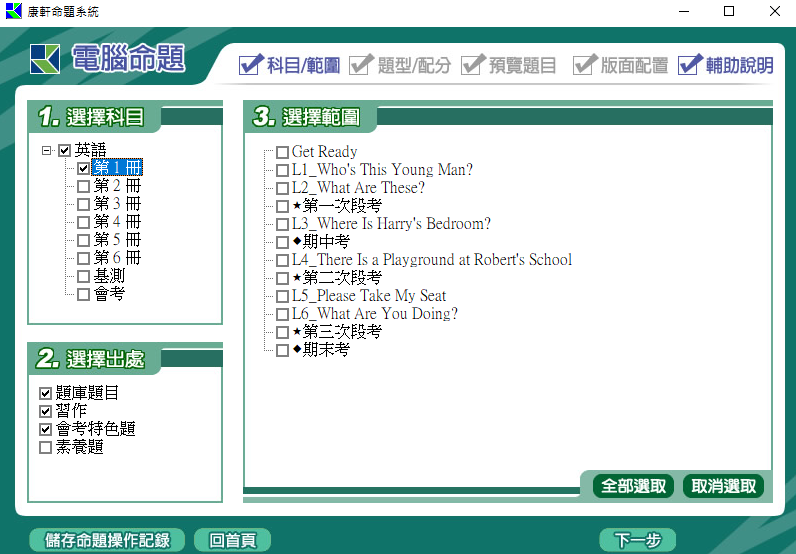This screenshot has height=554, width=796.
Task: Check the 第 2 冊 checkbox
Action: (x=83, y=186)
